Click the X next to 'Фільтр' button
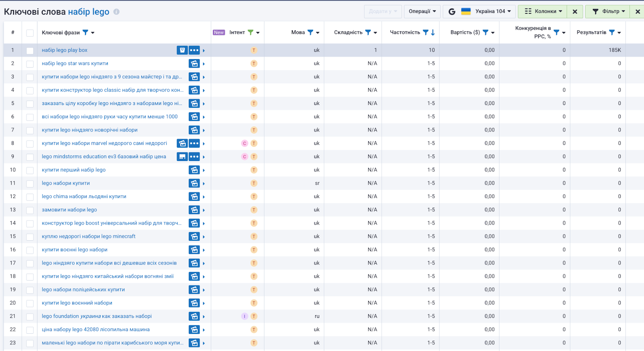 [x=638, y=12]
